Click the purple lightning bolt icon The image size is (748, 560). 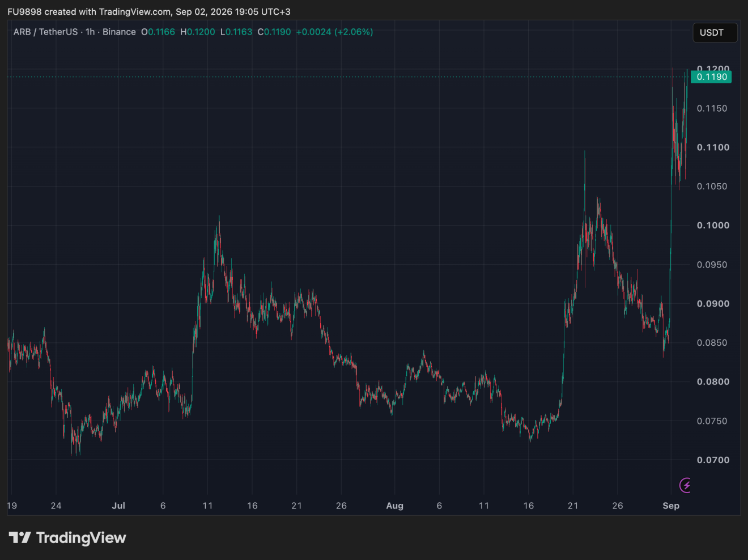tap(686, 485)
